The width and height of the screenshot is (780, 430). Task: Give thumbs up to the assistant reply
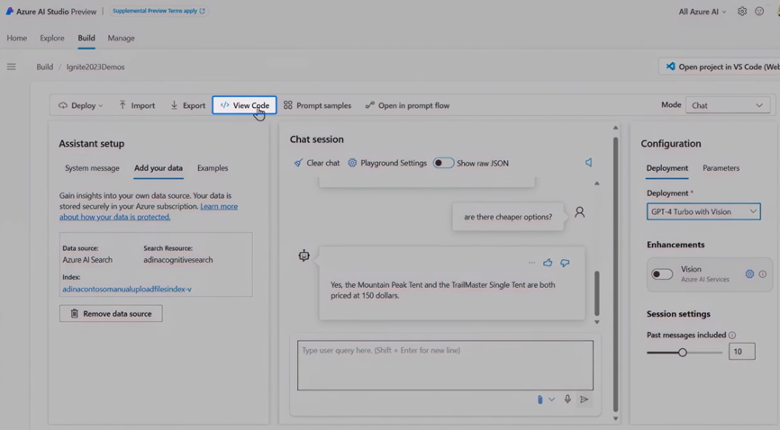tap(548, 263)
